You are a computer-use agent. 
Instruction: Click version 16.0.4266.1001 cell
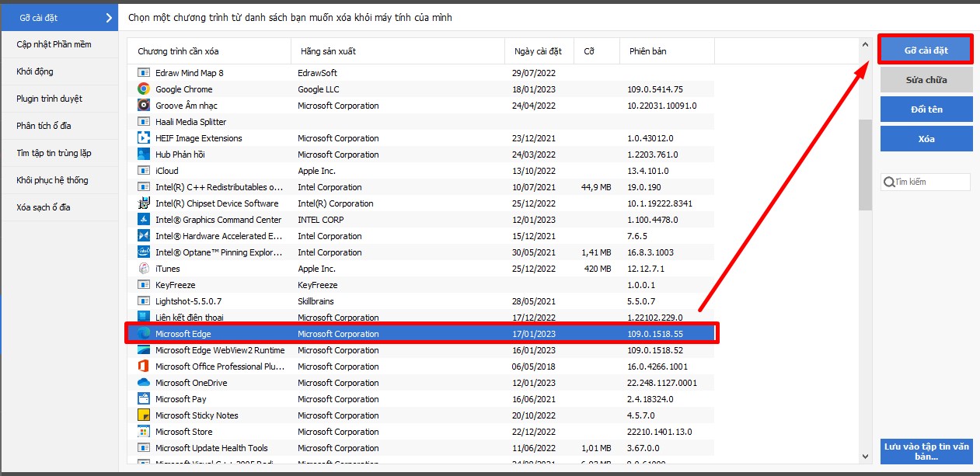[657, 367]
